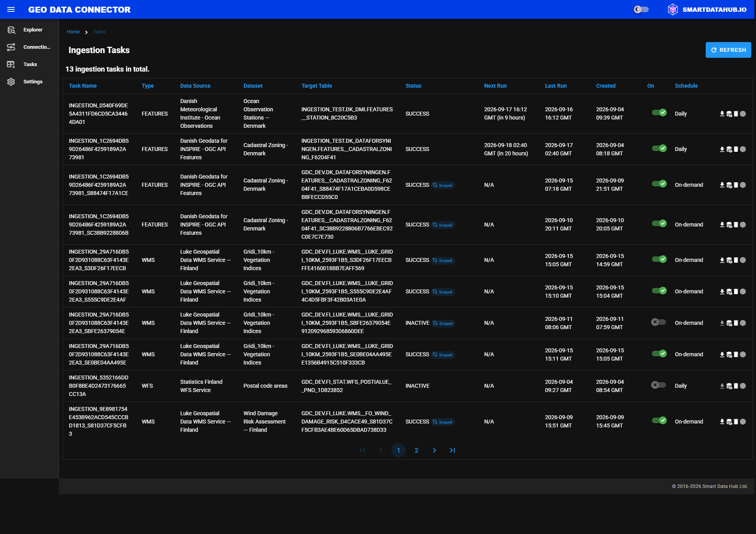Toggle the dark mode switch in the header
Image resolution: width=756 pixels, height=534 pixels.
tap(641, 9)
